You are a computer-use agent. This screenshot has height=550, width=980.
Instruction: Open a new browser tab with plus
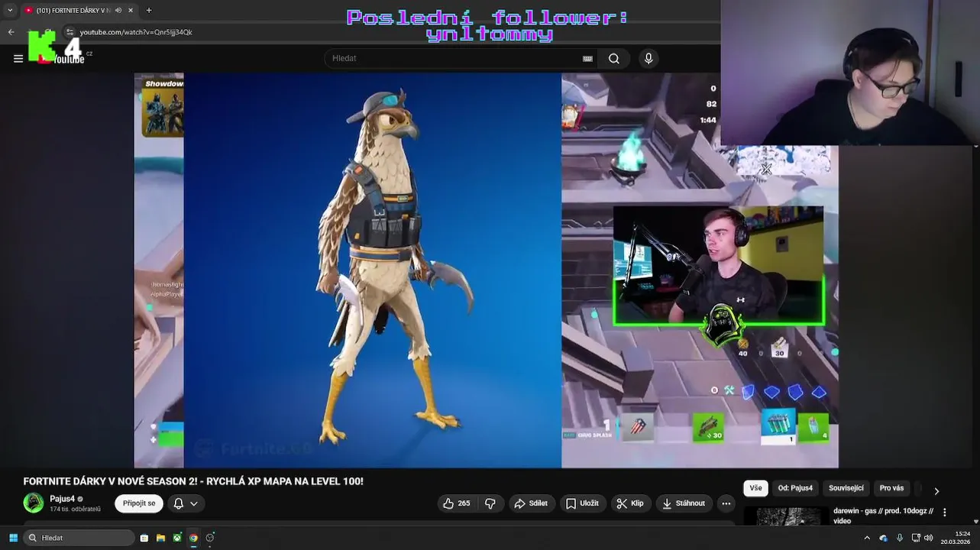coord(149,10)
